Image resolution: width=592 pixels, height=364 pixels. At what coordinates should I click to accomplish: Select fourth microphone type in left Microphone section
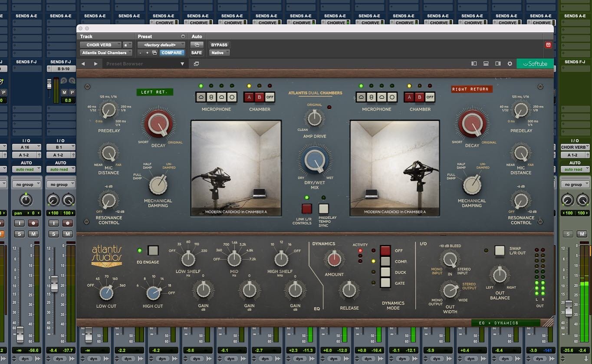[232, 97]
